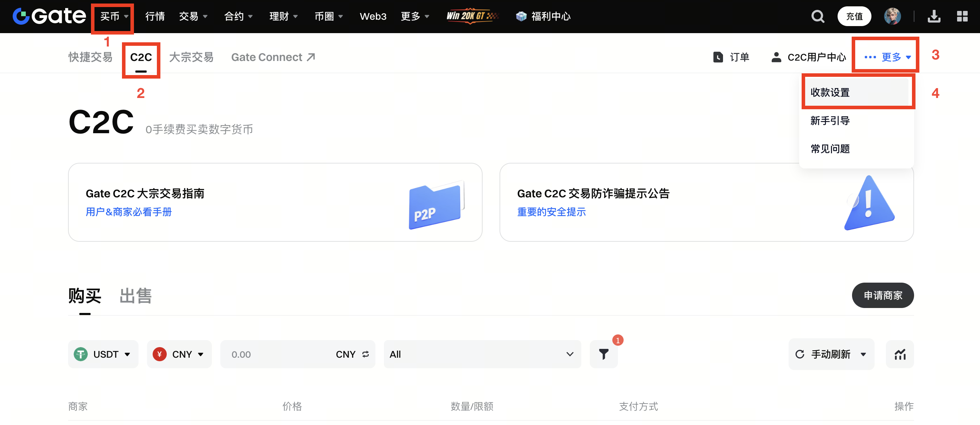Click the user avatar icon

(892, 16)
